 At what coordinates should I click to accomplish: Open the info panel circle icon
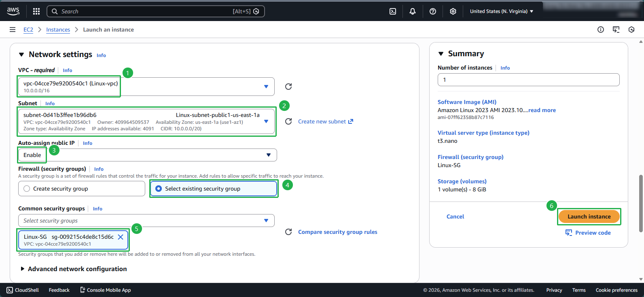coord(601,30)
